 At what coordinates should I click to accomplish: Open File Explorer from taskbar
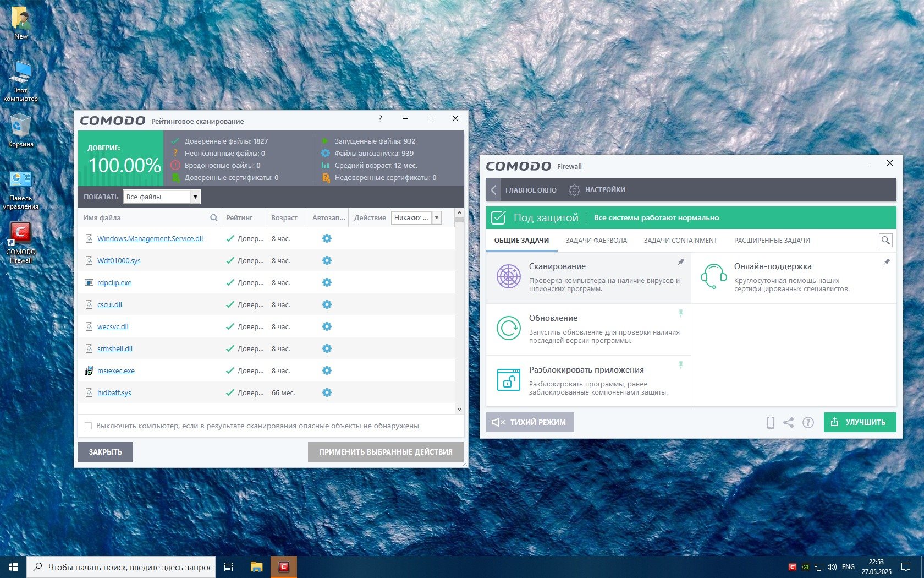coord(256,566)
